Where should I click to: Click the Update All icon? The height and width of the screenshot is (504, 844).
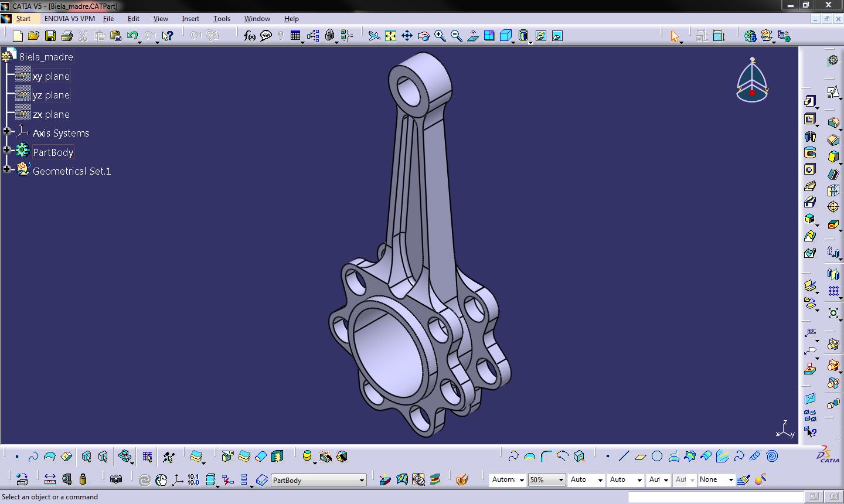pos(144,480)
